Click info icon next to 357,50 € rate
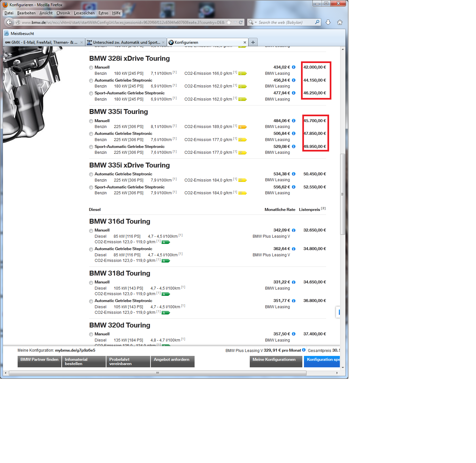 click(x=294, y=334)
